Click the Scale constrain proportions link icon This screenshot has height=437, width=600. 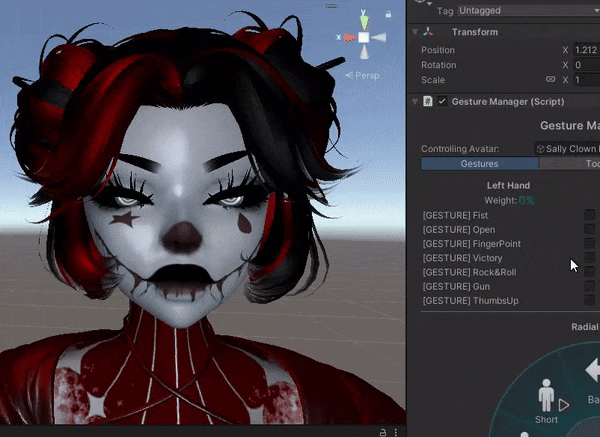coord(550,80)
